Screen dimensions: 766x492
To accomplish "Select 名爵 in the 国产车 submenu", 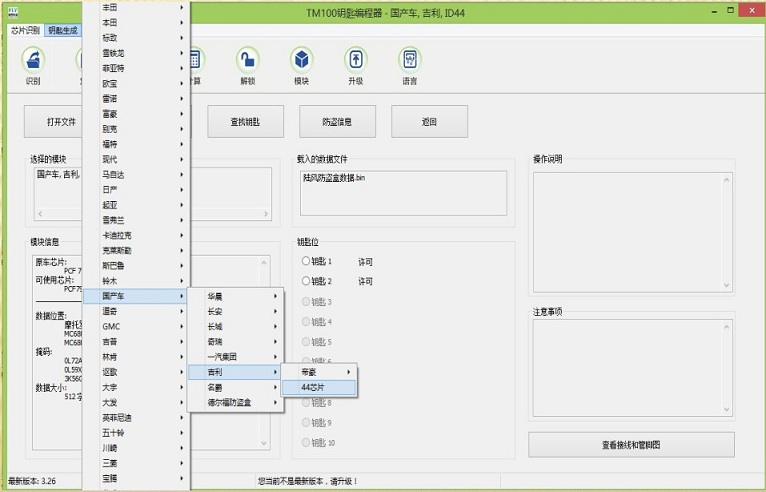I will click(x=235, y=387).
